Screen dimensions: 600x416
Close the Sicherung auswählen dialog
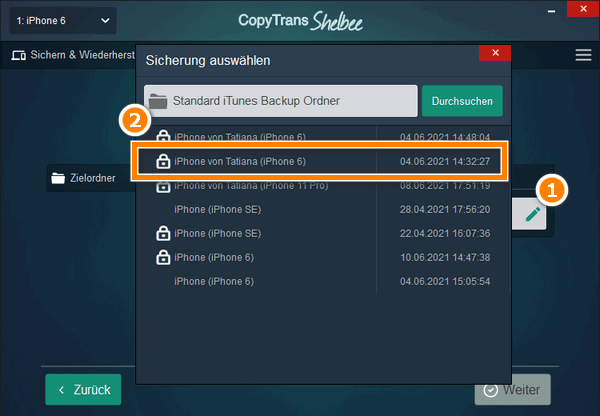[495, 53]
